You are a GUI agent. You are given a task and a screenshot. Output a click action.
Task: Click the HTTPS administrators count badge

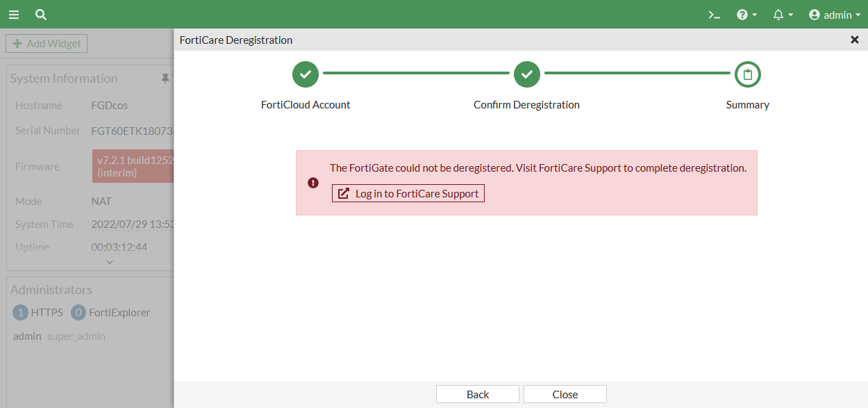coord(21,313)
